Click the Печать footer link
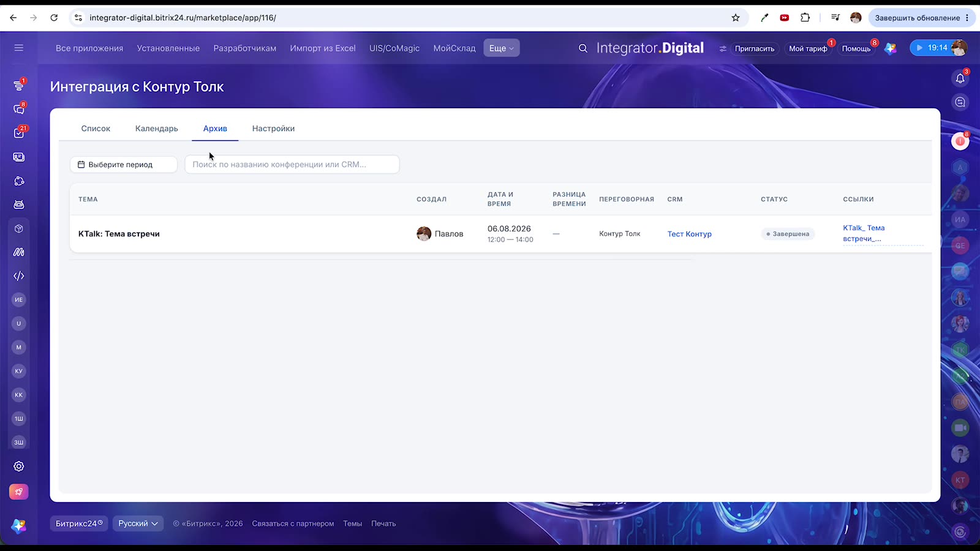Screen dimensions: 980x551 click(x=383, y=523)
